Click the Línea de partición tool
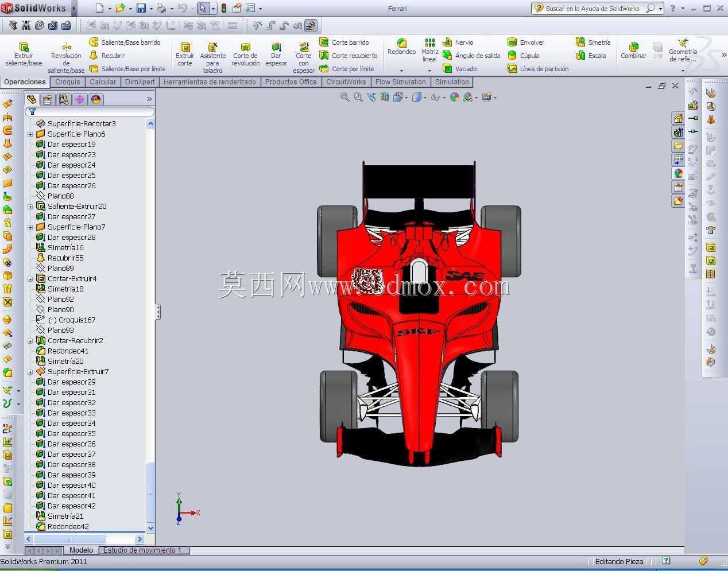The width and height of the screenshot is (728, 571). [538, 69]
